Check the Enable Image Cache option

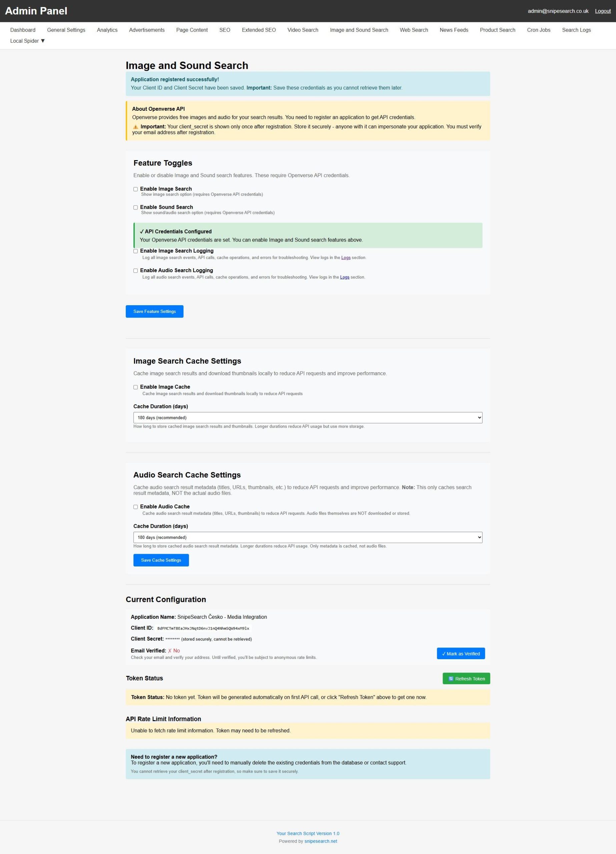coord(135,387)
